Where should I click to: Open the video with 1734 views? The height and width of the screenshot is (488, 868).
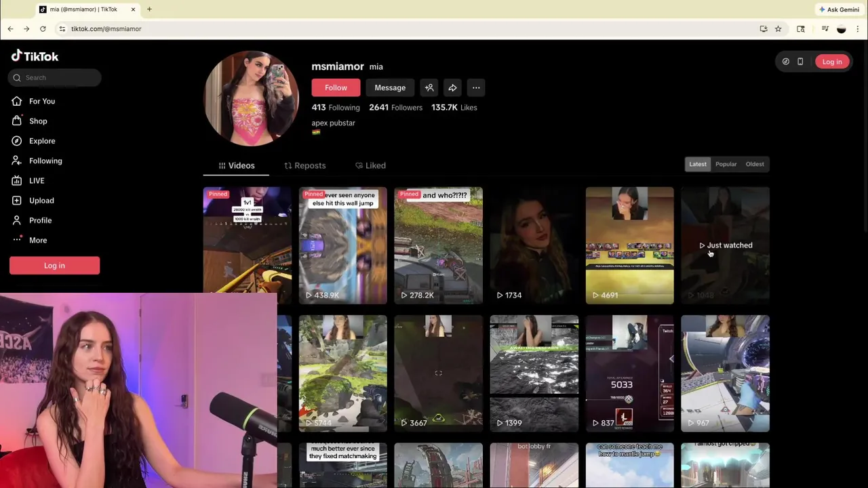point(534,245)
